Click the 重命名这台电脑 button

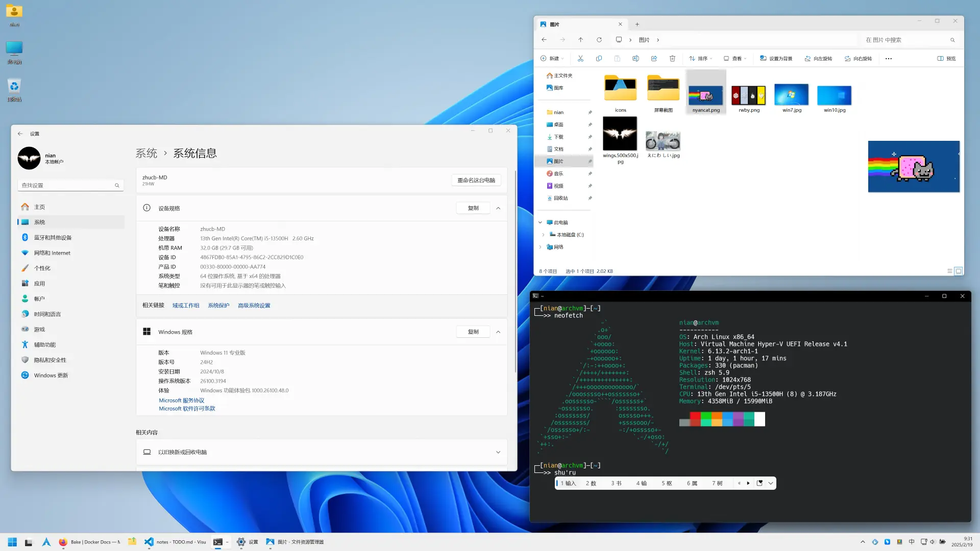[x=476, y=180]
